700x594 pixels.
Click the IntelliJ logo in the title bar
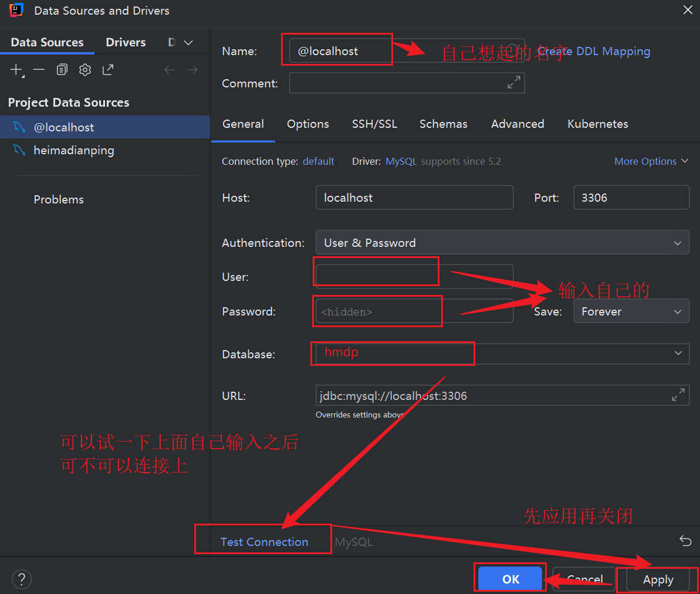pyautogui.click(x=16, y=10)
